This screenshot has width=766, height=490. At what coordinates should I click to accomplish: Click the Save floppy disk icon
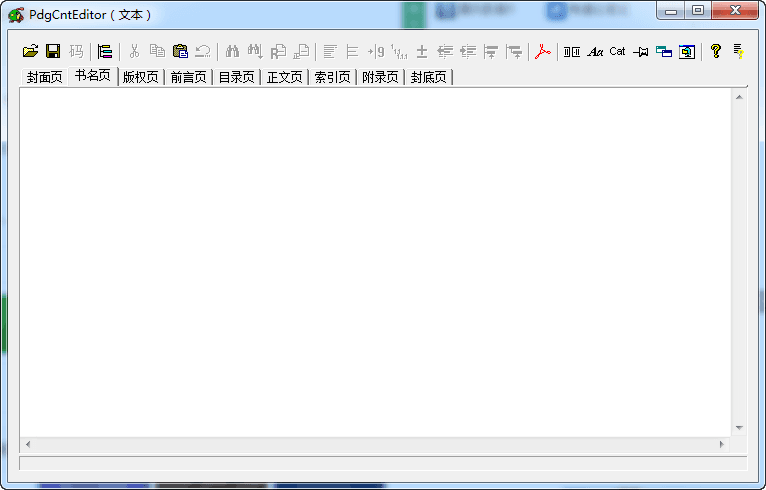tap(53, 51)
